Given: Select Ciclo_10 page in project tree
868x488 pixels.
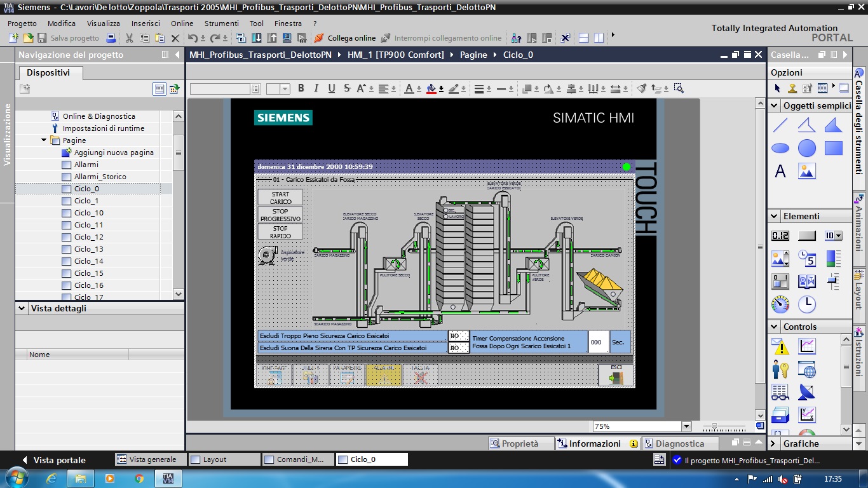Looking at the screenshot, I should coord(89,213).
